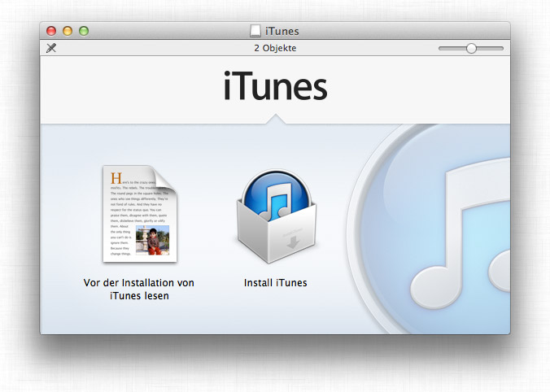The width and height of the screenshot is (550, 392).
Task: Minimize the window with yellow button
Action: [68, 32]
